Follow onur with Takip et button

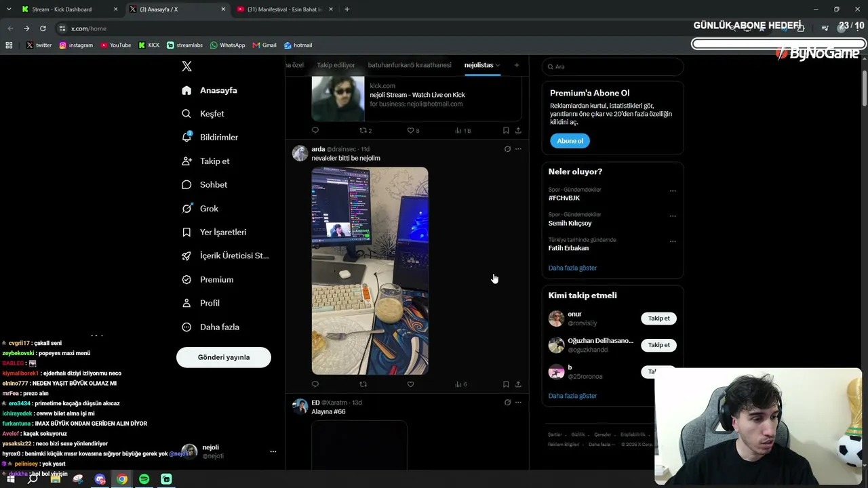click(x=658, y=319)
